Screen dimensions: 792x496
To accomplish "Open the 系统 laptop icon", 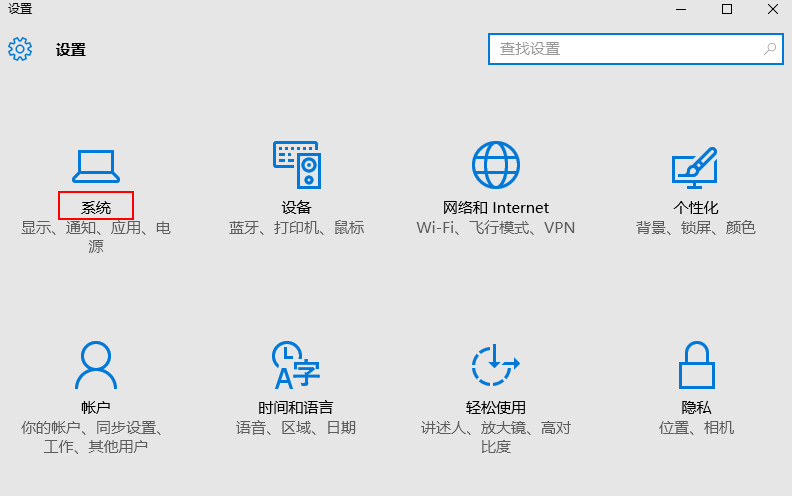I will pos(96,166).
